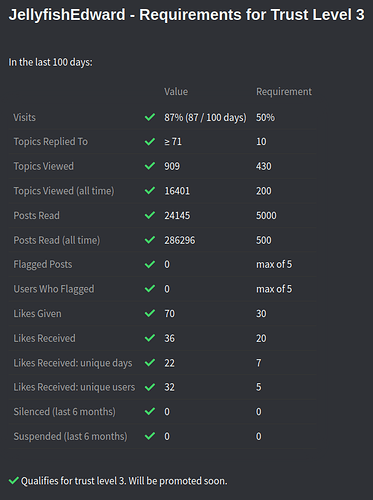Click the green check next to Likes Given
Viewport: 373px width, 500px height.
click(150, 313)
